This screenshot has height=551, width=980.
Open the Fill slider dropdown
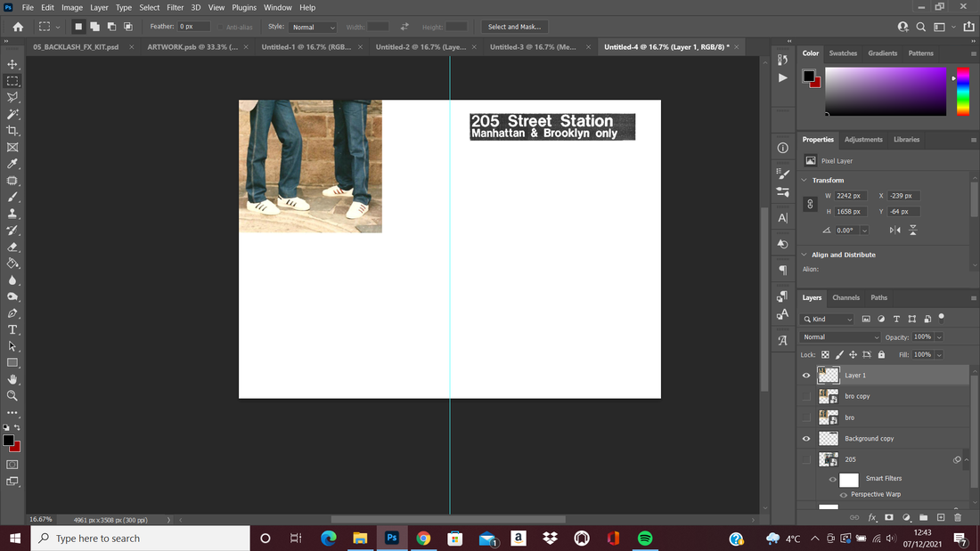[x=939, y=355]
